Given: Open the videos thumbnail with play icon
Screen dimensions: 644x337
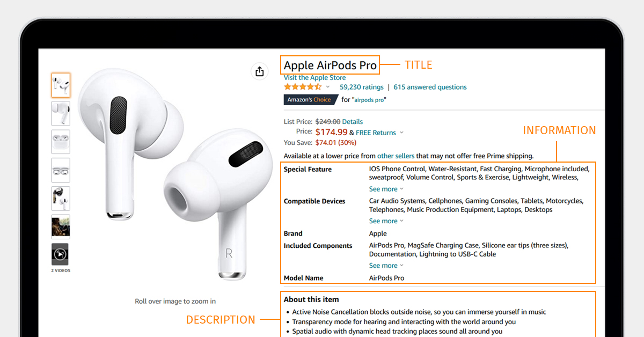Looking at the screenshot, I should (60, 254).
